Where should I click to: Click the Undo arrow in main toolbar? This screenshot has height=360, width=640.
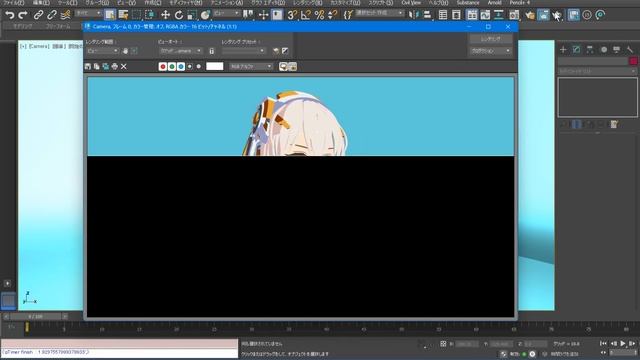[x=10, y=15]
